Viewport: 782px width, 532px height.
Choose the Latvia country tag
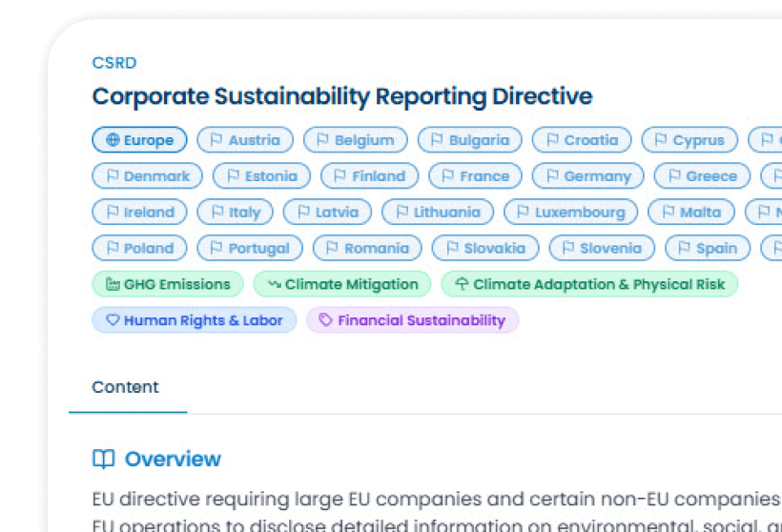coord(327,212)
